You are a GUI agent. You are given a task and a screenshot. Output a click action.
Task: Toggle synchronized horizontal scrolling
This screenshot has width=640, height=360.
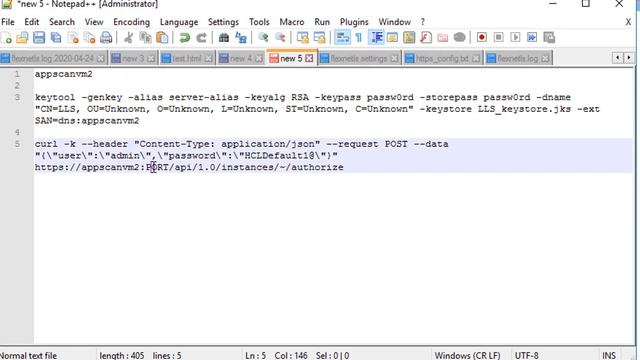click(319, 38)
